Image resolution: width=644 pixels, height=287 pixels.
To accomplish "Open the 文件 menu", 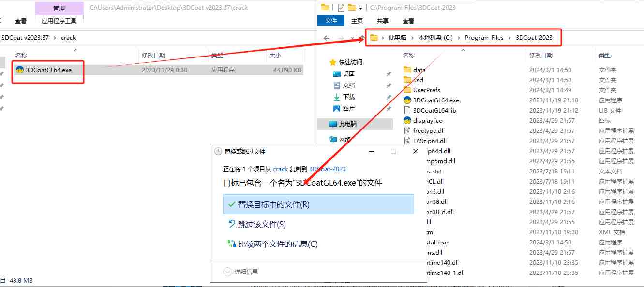I will 331,21.
